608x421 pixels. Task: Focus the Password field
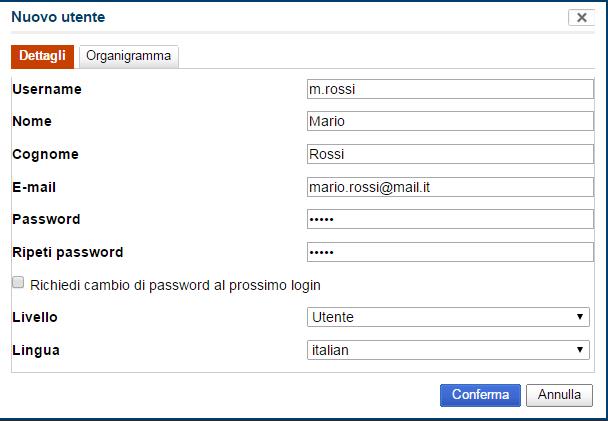click(450, 219)
